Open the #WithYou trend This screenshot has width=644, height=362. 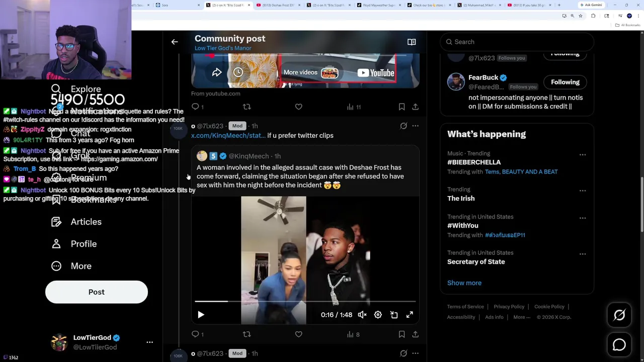click(463, 226)
